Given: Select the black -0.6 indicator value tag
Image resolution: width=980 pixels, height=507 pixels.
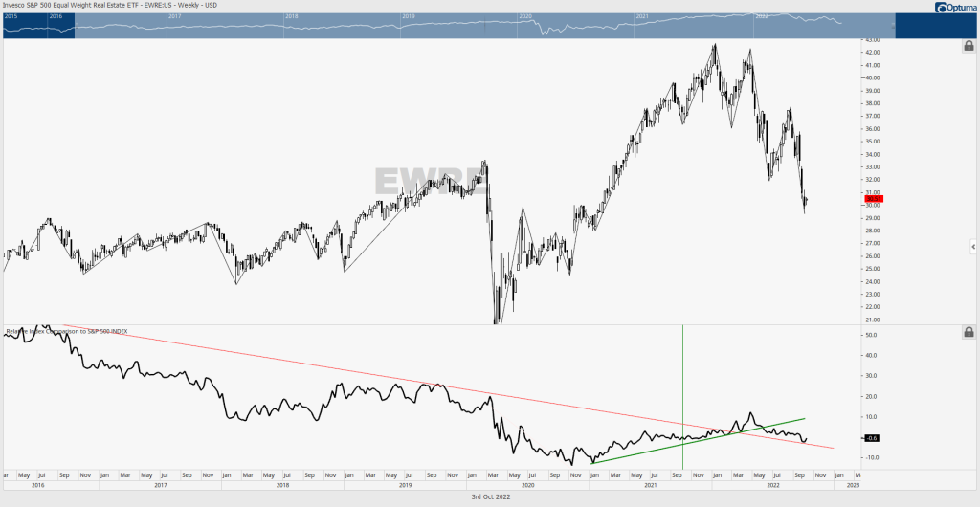Looking at the screenshot, I should (873, 438).
